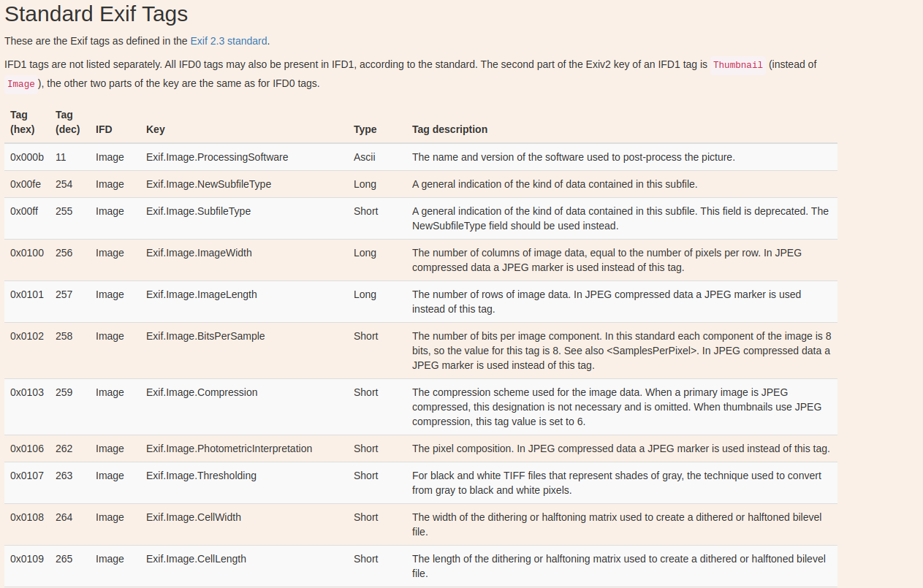Select the Exif.Image.CellWidth key cell
Image resolution: width=923 pixels, height=588 pixels.
point(194,517)
